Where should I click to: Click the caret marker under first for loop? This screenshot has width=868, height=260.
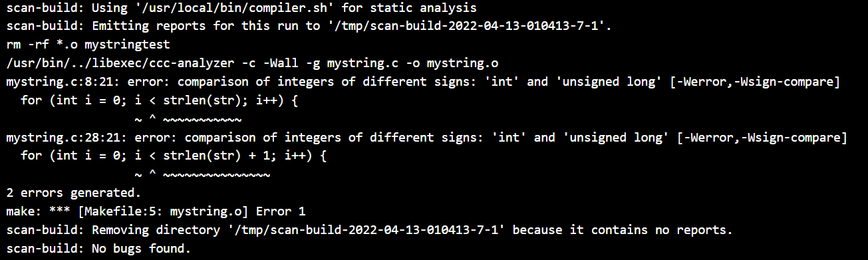tap(152, 120)
